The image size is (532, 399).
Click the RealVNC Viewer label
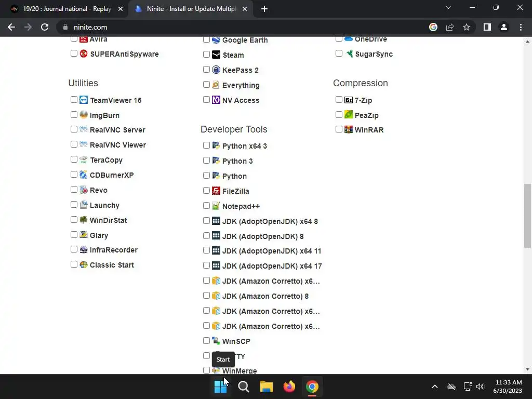tap(118, 145)
